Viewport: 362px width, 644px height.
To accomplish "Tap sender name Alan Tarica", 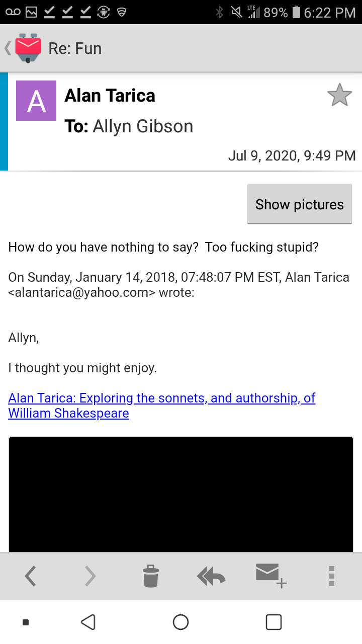I will (110, 95).
